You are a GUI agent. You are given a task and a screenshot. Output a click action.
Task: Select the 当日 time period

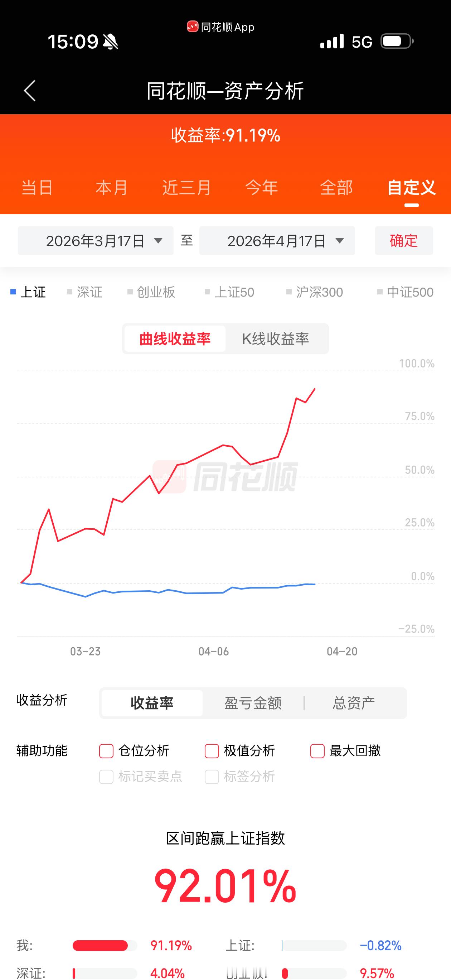point(37,188)
